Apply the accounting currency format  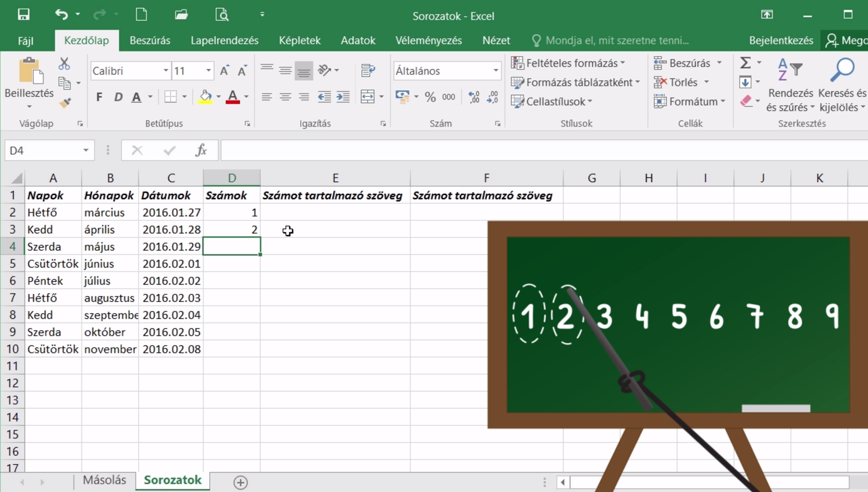[402, 97]
